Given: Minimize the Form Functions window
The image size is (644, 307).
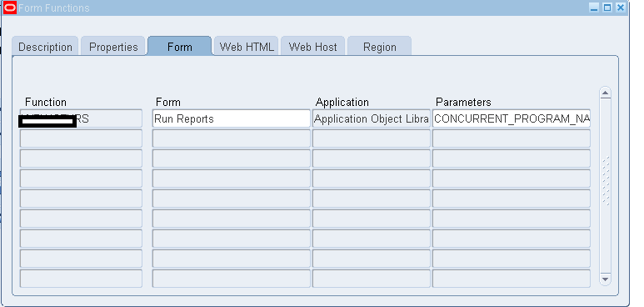Looking at the screenshot, I should [594, 8].
